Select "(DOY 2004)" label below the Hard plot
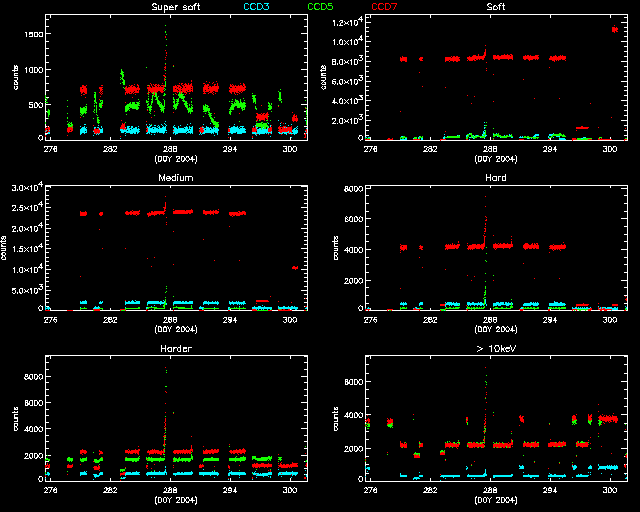 click(494, 329)
